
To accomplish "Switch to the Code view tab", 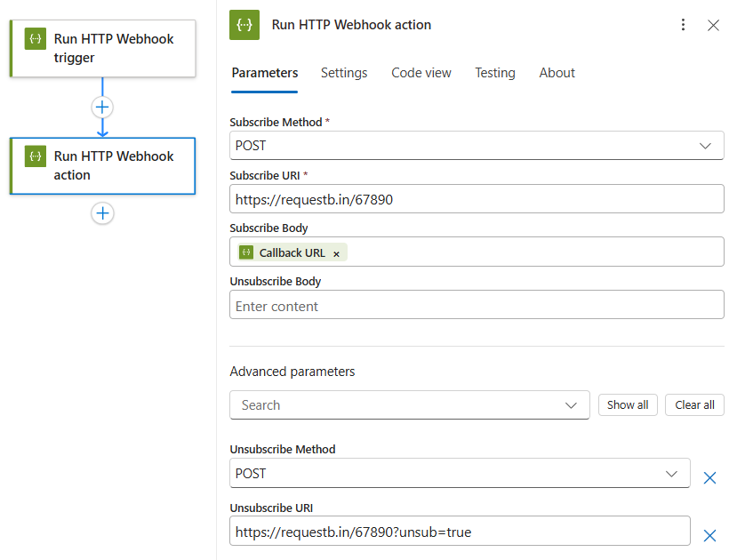I will 421,73.
